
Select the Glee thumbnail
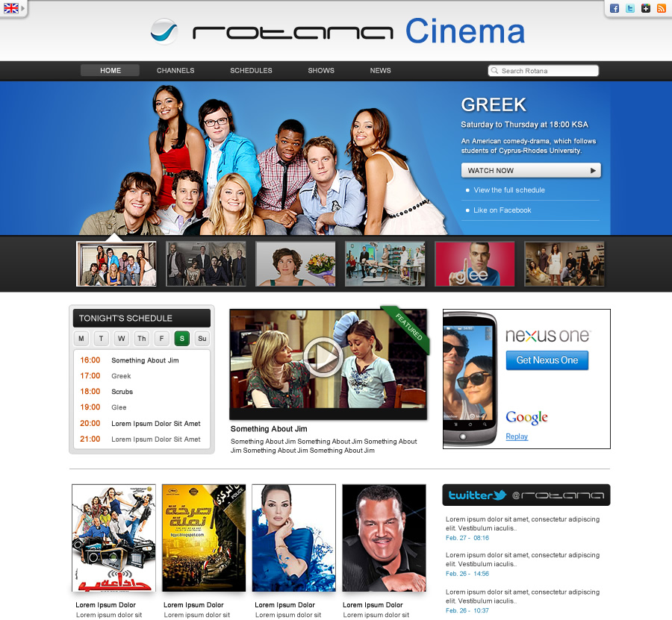pos(475,264)
